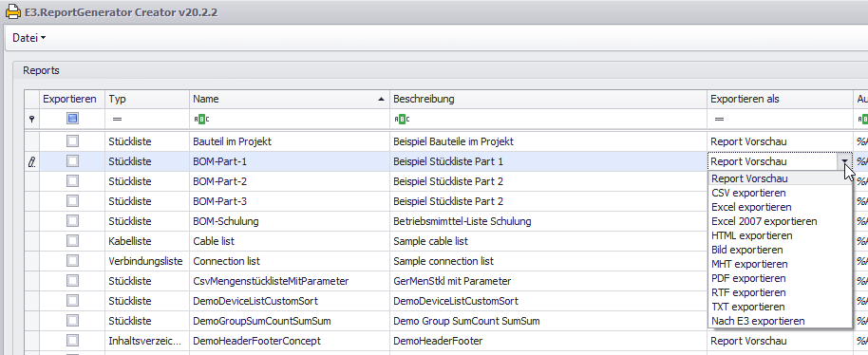Viewport: 868px width, 355px height.
Task: Select Nach E3 exportieren option
Action: point(758,321)
